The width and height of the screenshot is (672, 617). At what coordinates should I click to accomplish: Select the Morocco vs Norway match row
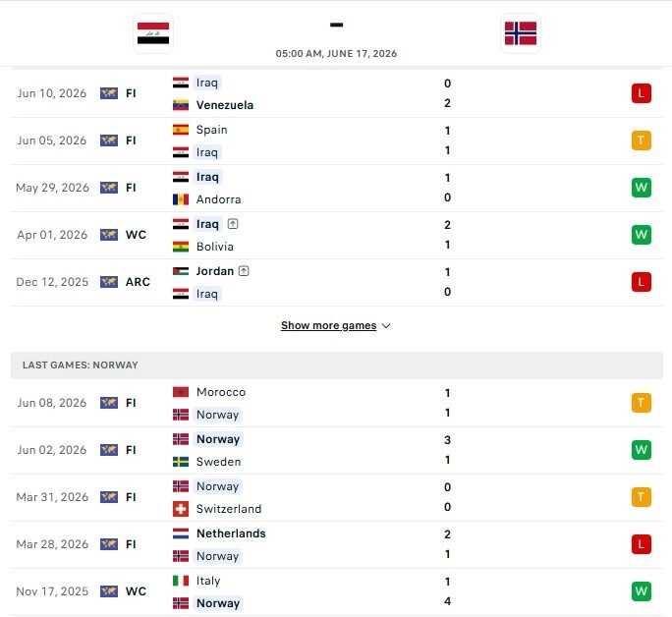click(x=336, y=403)
